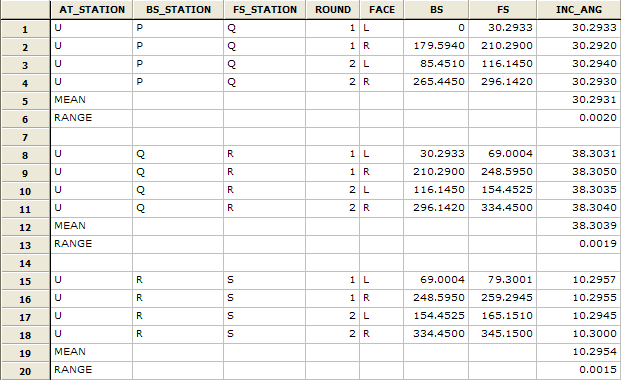The width and height of the screenshot is (621, 380).
Task: Click row header 20
Action: [x=25, y=371]
